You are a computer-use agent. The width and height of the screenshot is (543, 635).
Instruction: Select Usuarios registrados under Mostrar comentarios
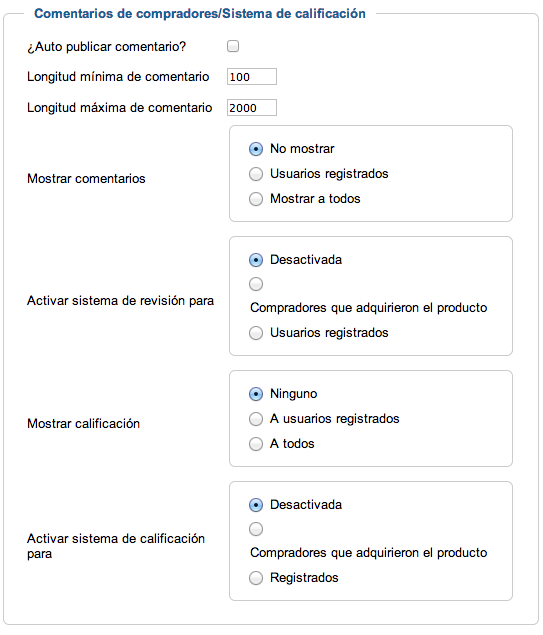[256, 174]
